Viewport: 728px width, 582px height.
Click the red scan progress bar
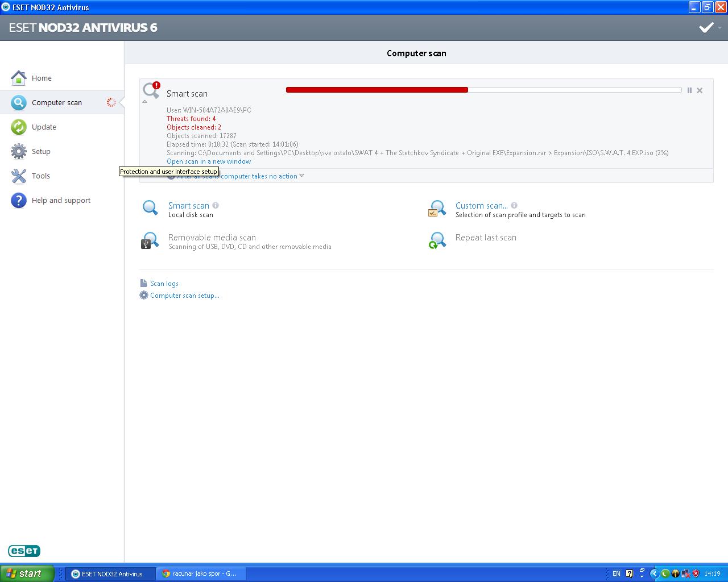(377, 90)
